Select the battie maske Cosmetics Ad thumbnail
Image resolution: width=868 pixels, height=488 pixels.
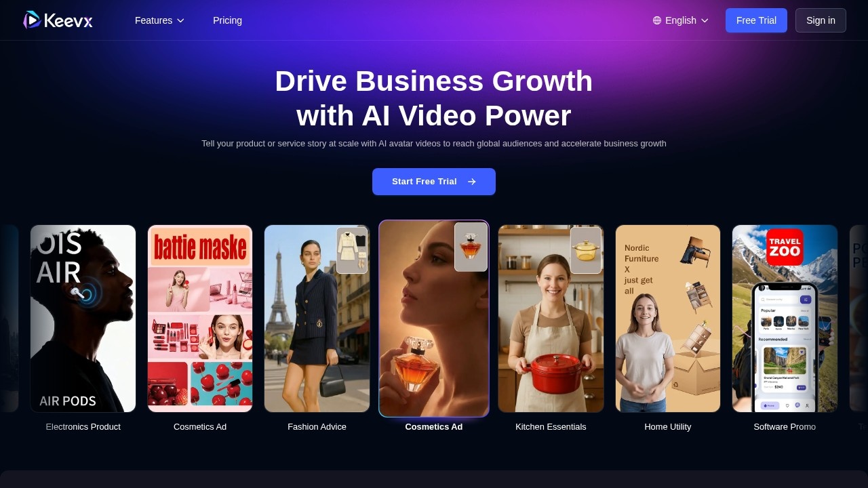(x=200, y=319)
